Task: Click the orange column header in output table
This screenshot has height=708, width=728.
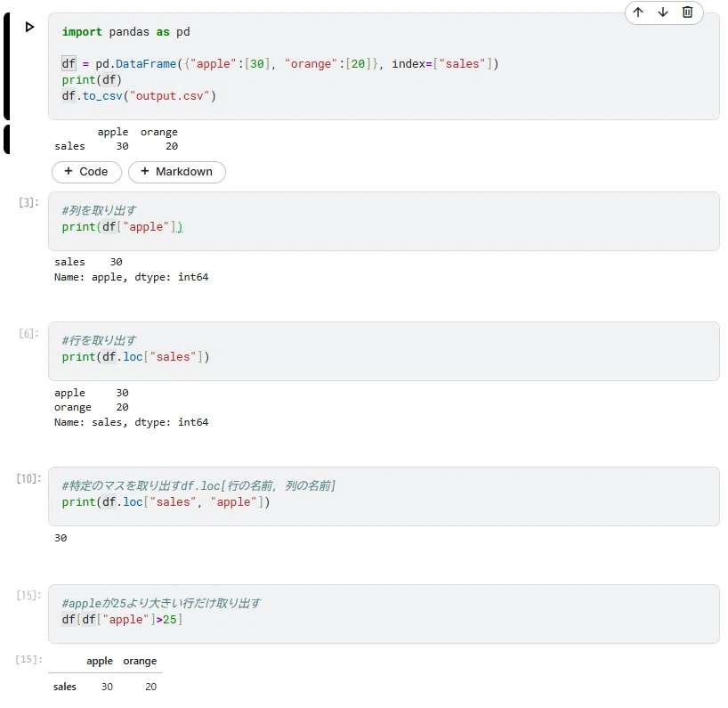Action: 140,661
